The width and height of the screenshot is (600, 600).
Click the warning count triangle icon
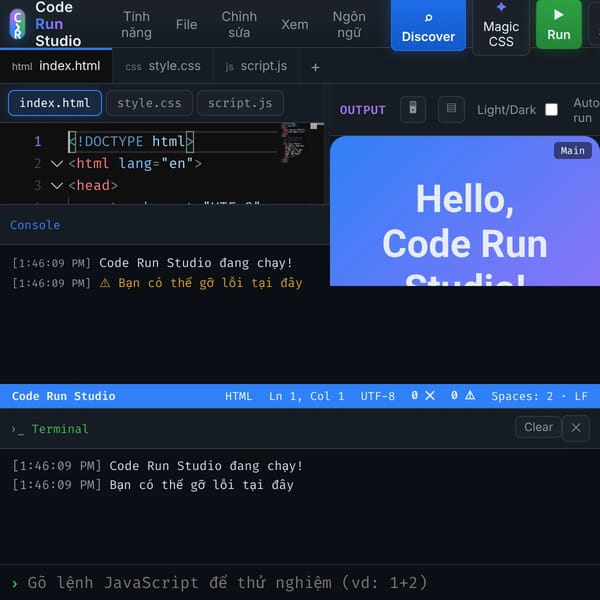[x=470, y=395]
